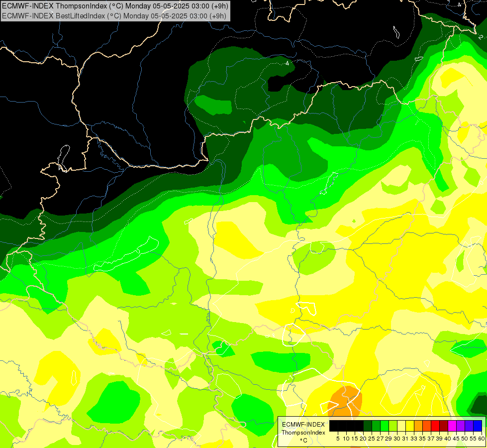The image size is (487, 448).
Task: Select the medium green legend swatch for 25-27
Action: tap(376, 426)
